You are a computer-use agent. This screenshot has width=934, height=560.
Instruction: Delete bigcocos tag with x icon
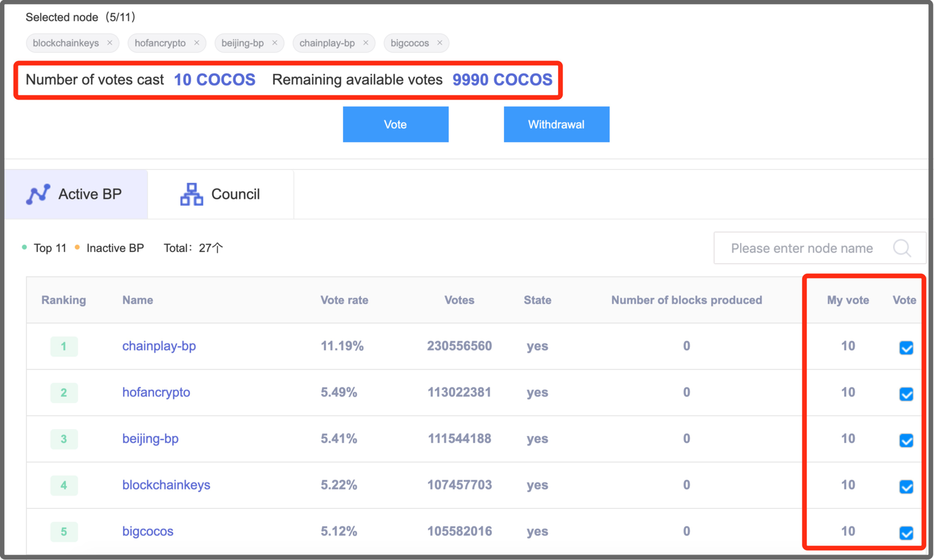pos(440,43)
